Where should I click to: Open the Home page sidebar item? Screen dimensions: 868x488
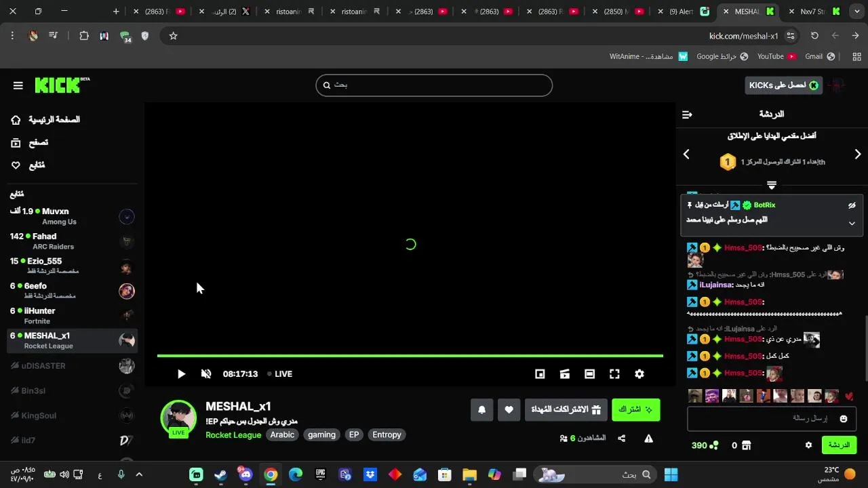pos(45,120)
